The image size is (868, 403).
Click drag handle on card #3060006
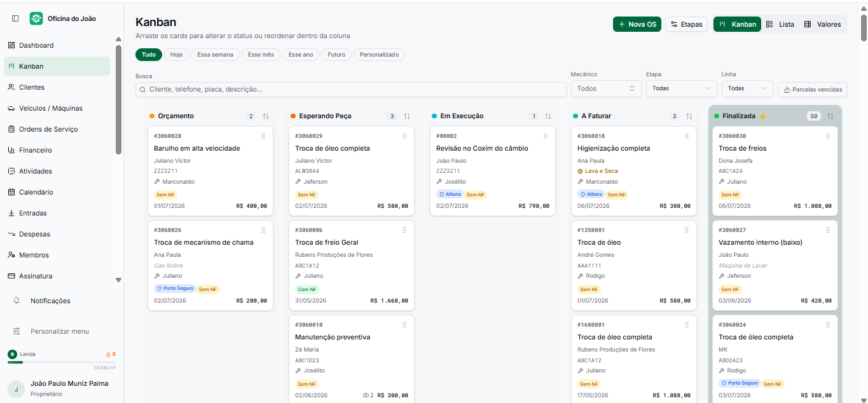click(404, 230)
